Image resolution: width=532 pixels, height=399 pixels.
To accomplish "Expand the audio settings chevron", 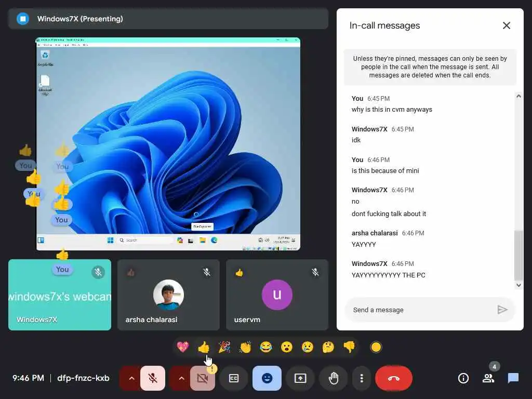I will (x=131, y=378).
